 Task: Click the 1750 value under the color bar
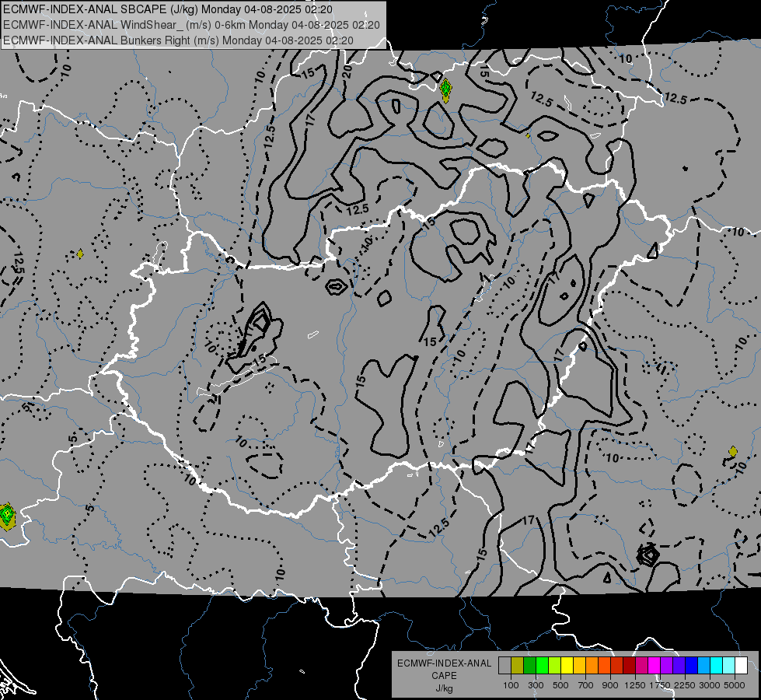click(660, 685)
